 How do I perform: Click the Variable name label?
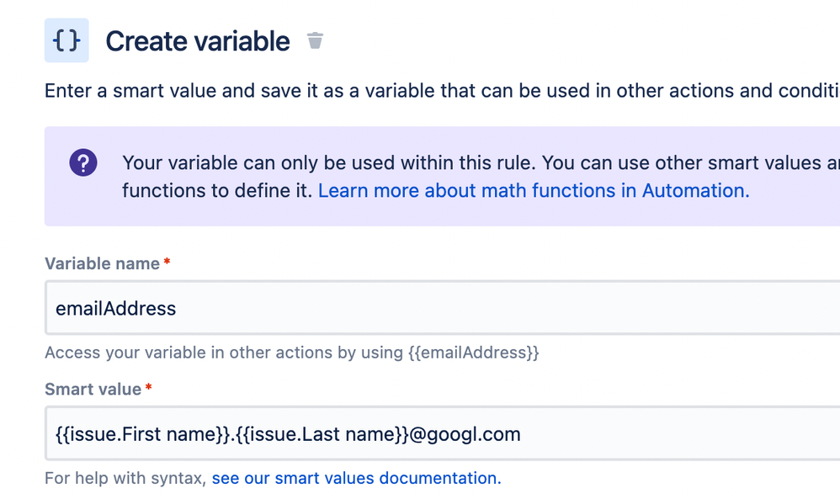[103, 263]
